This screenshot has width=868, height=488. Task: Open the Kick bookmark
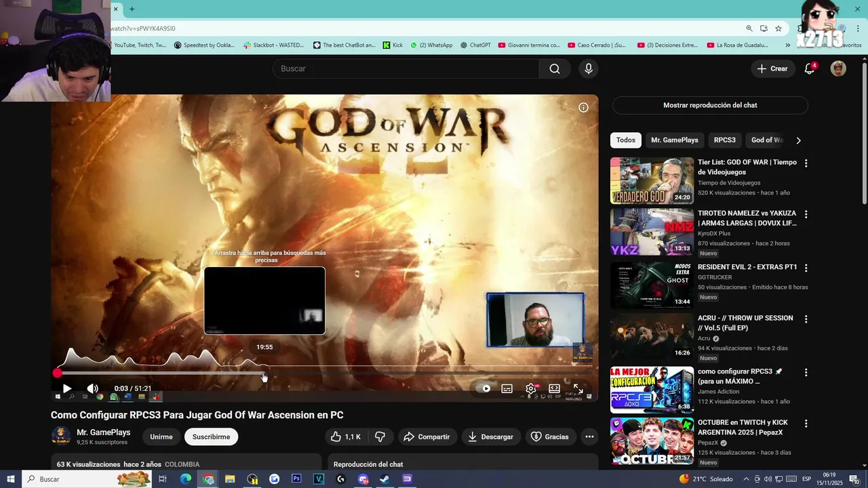pos(393,45)
